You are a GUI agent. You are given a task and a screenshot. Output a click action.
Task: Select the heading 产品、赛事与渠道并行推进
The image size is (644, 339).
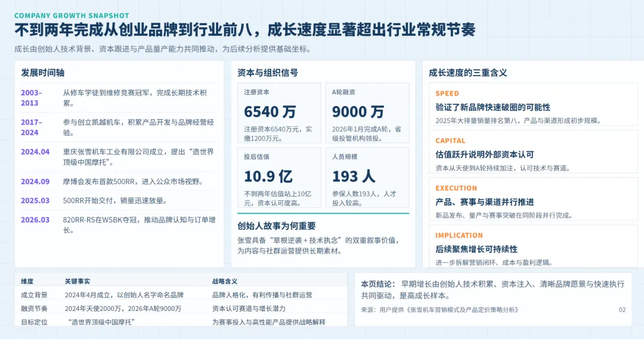485,203
